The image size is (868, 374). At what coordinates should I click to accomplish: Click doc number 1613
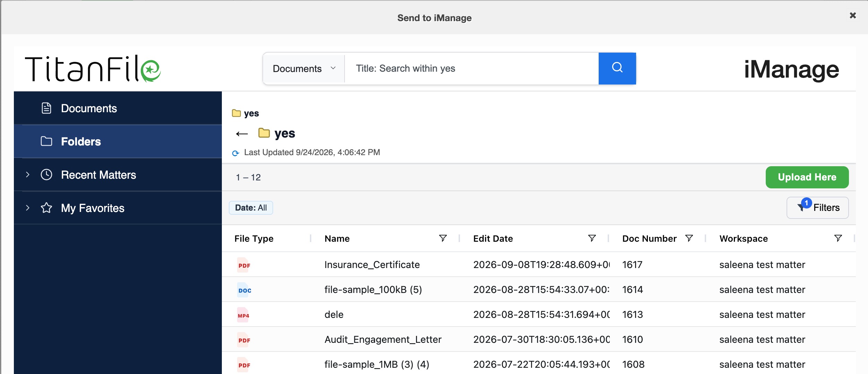point(633,315)
